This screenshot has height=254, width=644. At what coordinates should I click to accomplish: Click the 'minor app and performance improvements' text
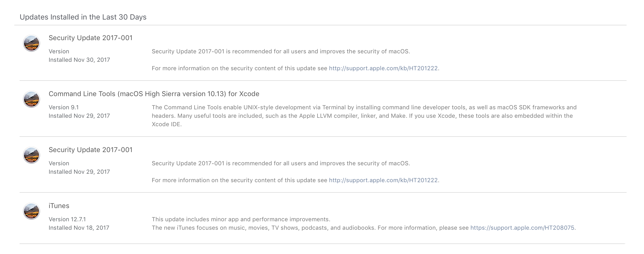pyautogui.click(x=270, y=219)
